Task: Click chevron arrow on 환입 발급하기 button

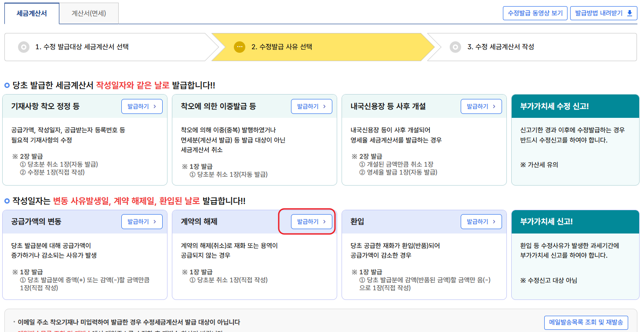Action: 494,221
